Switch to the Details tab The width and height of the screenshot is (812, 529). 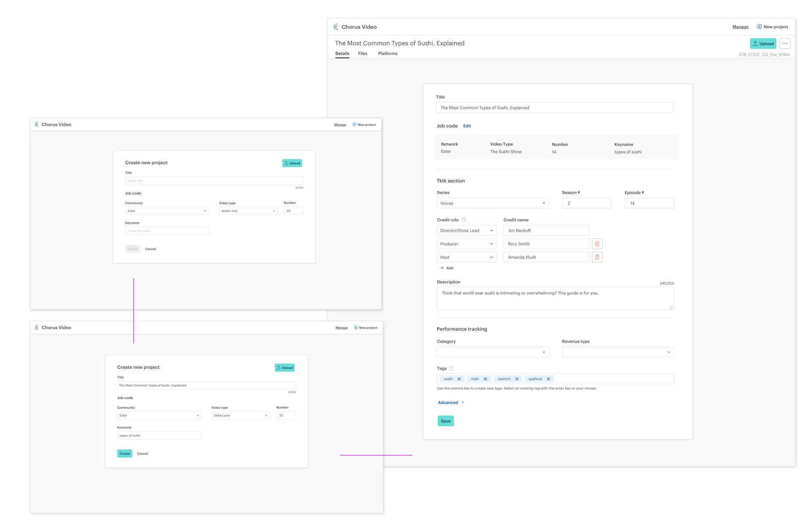342,54
